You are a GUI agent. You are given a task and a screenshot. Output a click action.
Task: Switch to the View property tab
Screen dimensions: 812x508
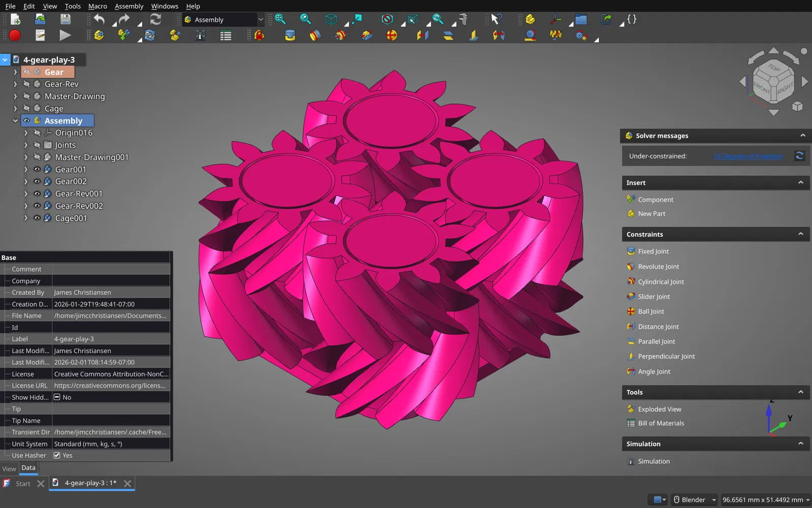[9, 468]
